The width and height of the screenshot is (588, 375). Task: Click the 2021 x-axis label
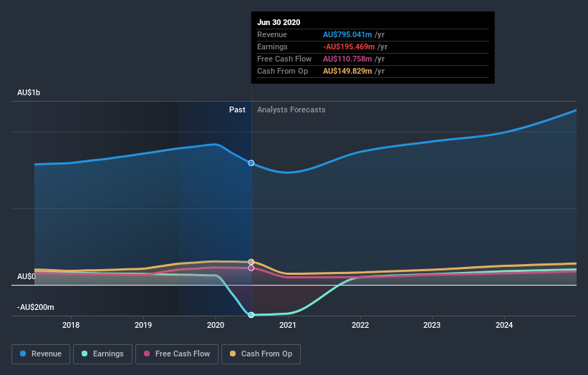tap(288, 325)
